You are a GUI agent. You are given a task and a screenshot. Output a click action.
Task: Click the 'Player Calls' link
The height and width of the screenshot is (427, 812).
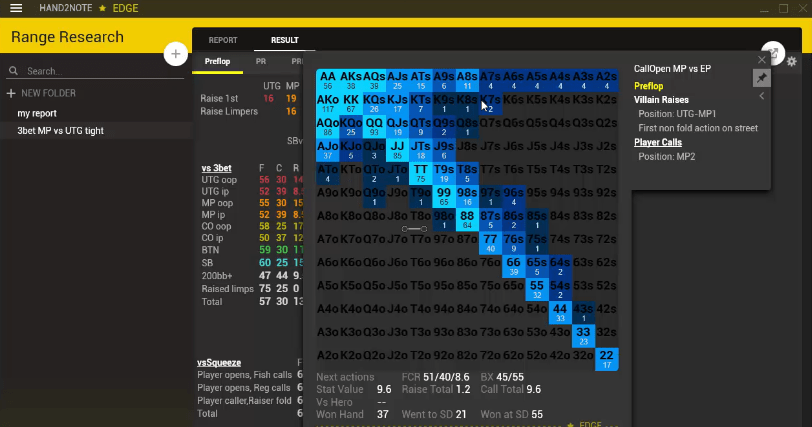coord(658,143)
